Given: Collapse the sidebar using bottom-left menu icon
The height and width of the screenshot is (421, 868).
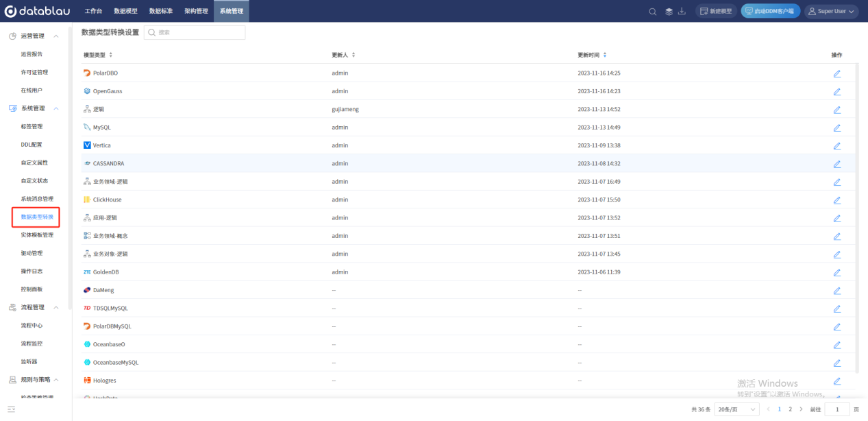Looking at the screenshot, I should tap(12, 409).
